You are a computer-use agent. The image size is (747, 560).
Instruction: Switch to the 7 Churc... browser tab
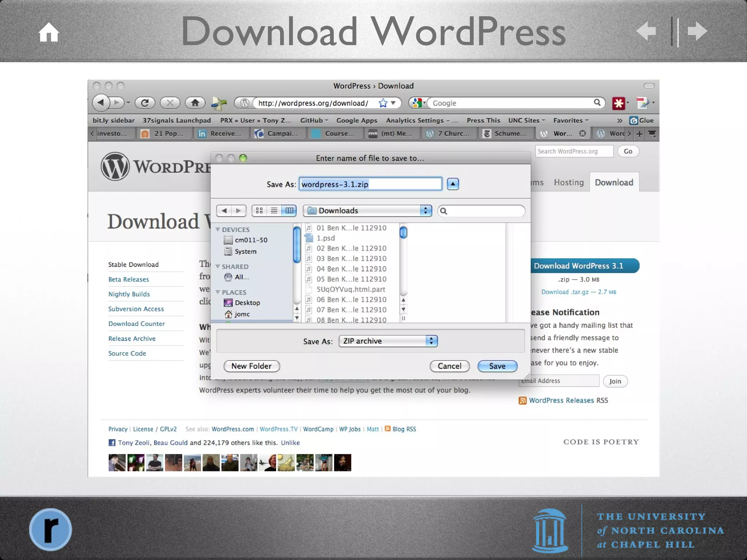click(x=449, y=133)
